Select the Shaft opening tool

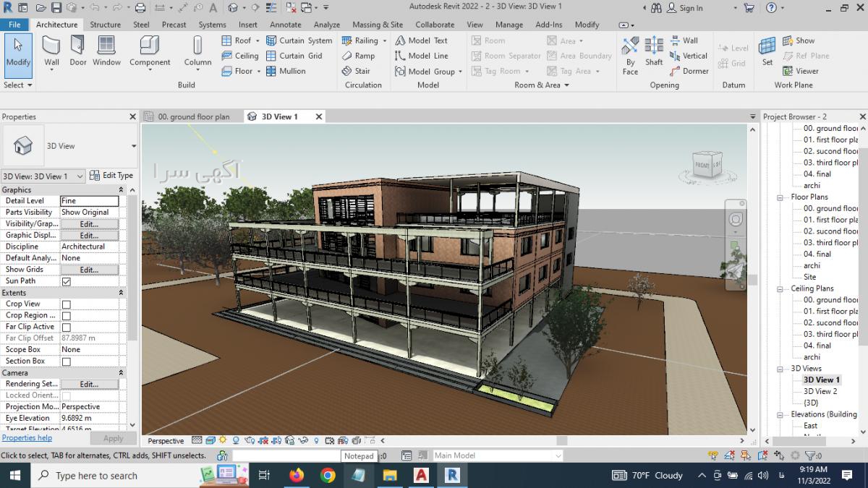point(654,51)
